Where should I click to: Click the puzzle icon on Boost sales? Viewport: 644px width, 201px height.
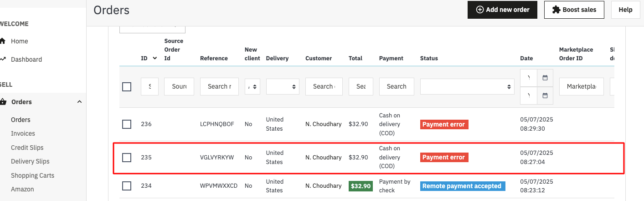click(556, 10)
